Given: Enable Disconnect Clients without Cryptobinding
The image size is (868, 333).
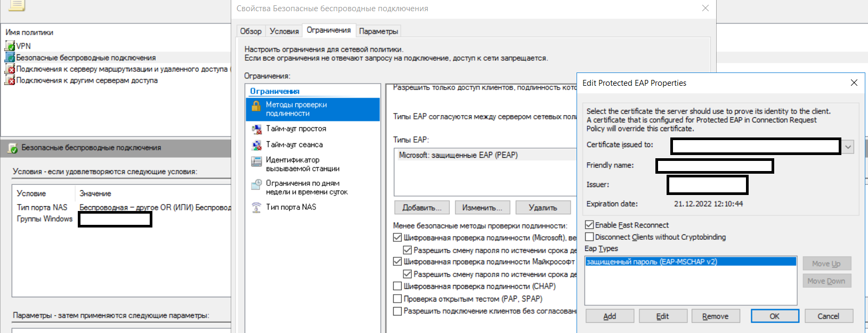Looking at the screenshot, I should (589, 237).
